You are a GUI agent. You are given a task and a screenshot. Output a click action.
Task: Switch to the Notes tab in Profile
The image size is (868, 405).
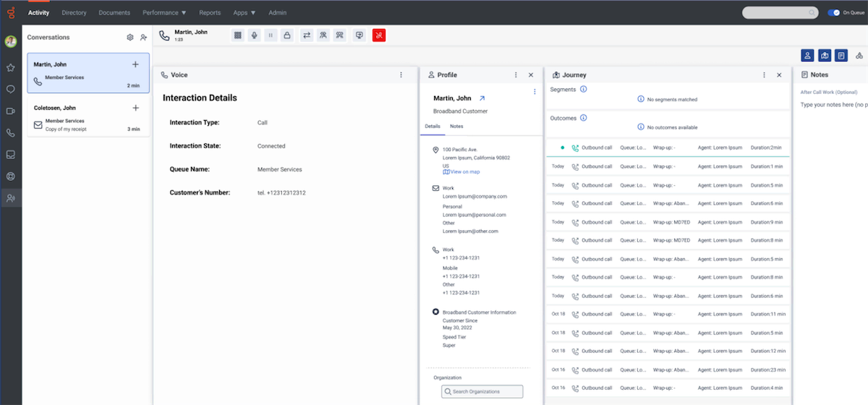tap(456, 127)
